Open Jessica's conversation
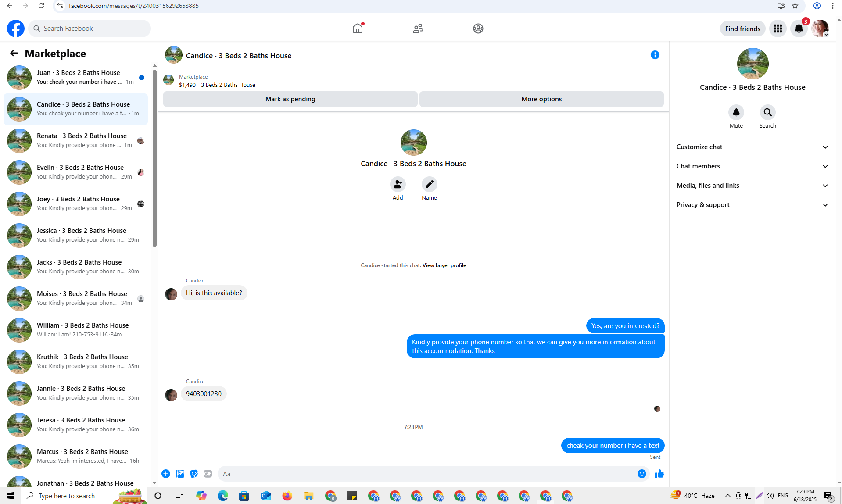 point(75,235)
